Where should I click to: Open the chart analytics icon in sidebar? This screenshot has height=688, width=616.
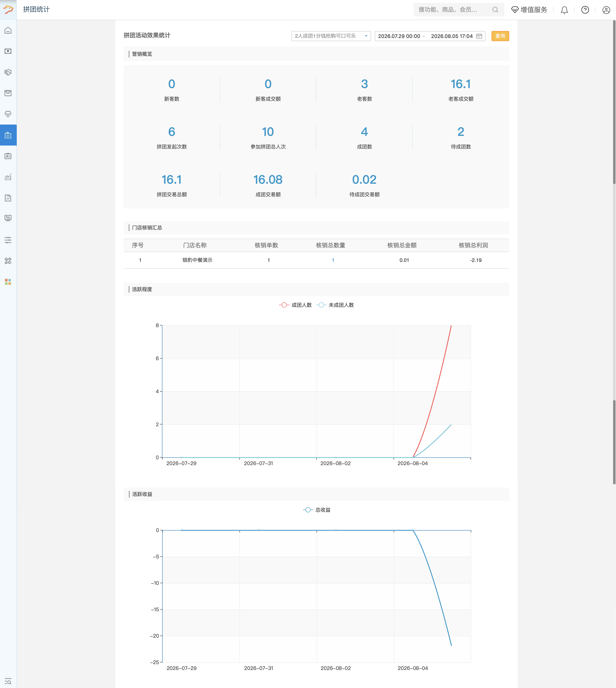pyautogui.click(x=8, y=177)
